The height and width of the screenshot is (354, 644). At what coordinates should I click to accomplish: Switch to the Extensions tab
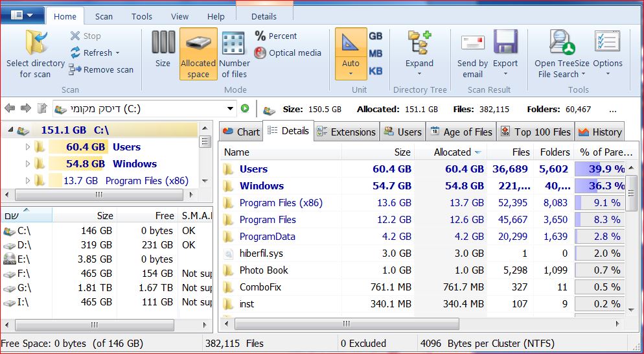pos(347,132)
